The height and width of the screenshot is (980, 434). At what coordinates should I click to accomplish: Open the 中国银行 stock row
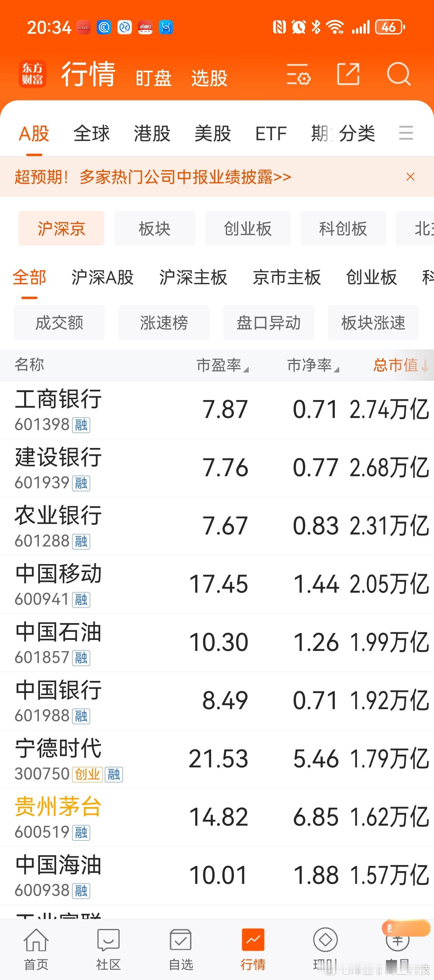coord(217,701)
